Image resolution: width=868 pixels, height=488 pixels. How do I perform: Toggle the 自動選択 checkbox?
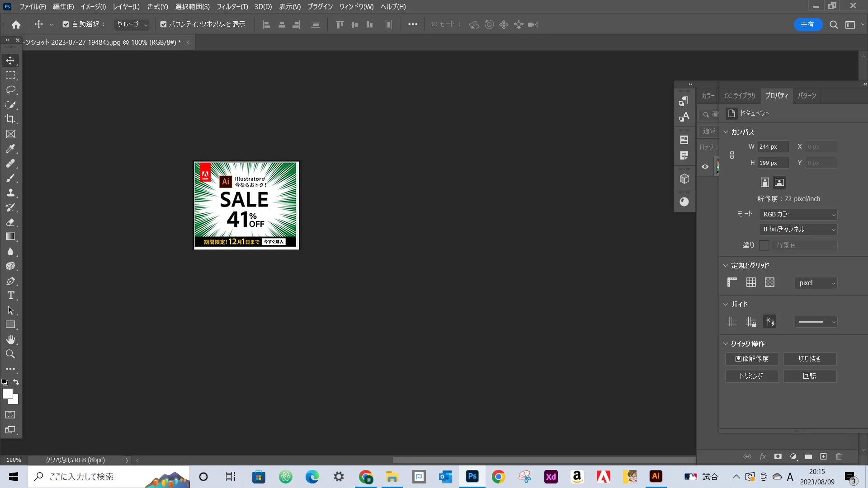coord(66,24)
